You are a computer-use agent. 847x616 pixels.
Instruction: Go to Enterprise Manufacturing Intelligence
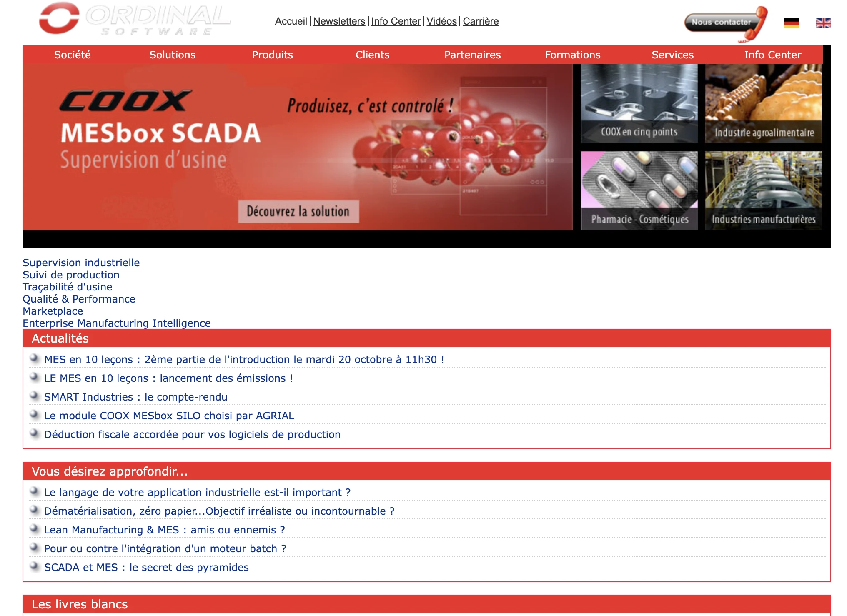[x=117, y=323]
